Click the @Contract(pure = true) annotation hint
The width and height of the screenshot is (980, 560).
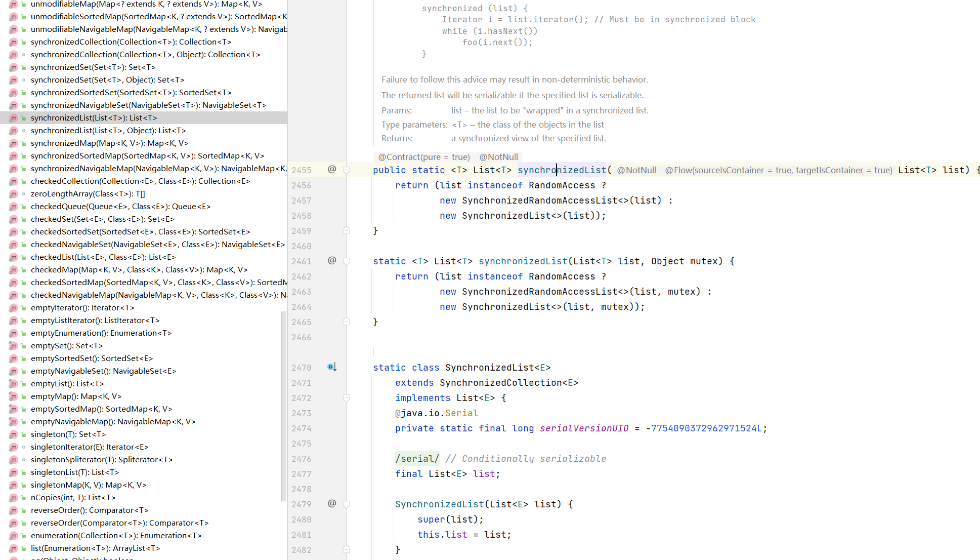tap(424, 157)
